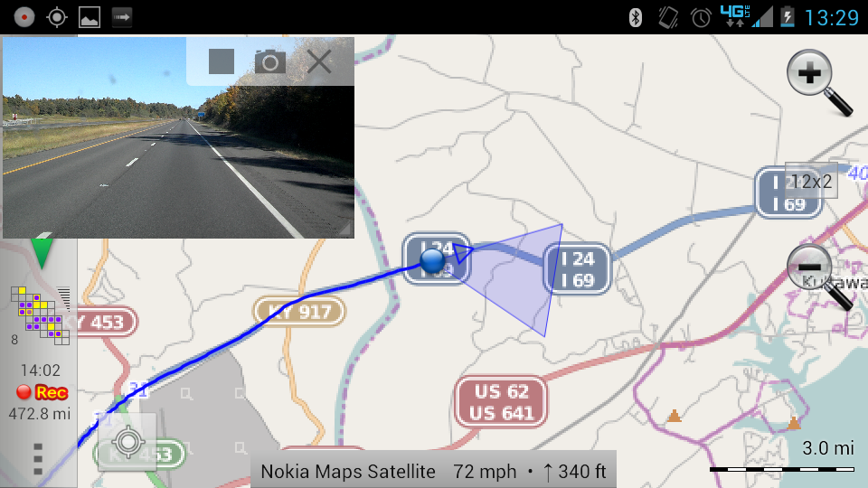Zoom in with plus magnifier
Viewport: 868px width, 488px height.
(819, 82)
